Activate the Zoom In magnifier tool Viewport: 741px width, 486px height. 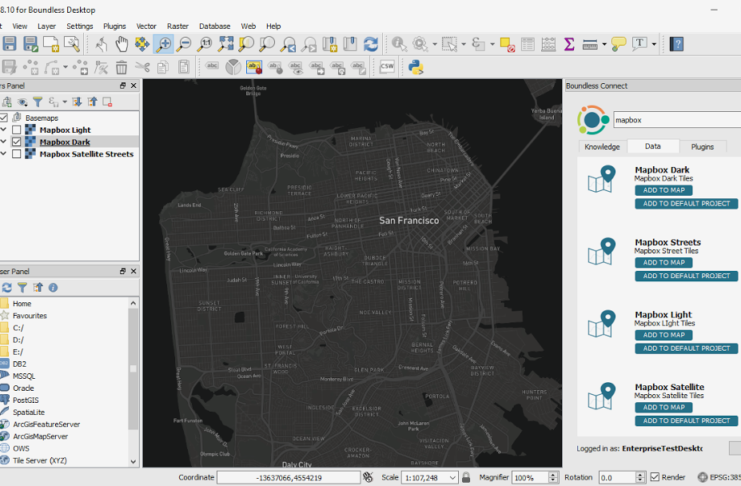pos(164,44)
